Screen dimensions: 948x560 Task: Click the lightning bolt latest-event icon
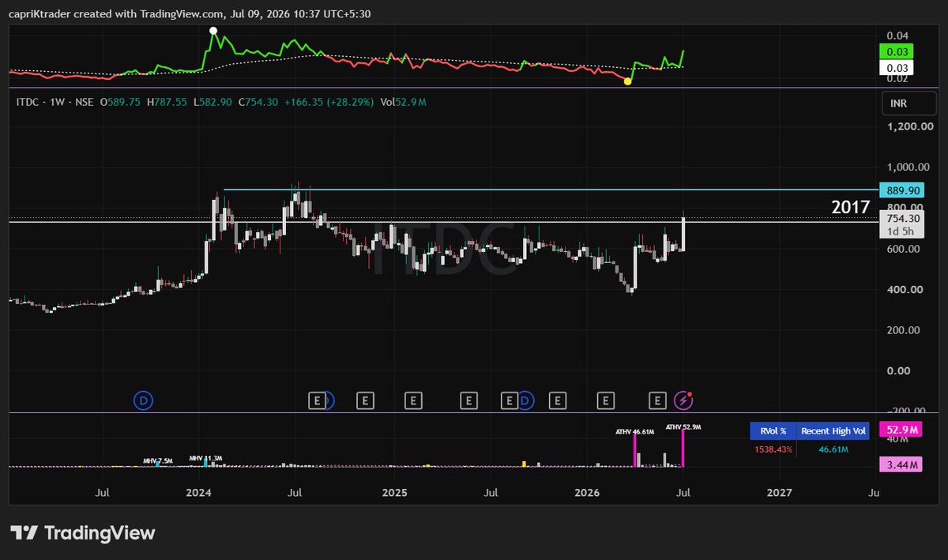(684, 400)
